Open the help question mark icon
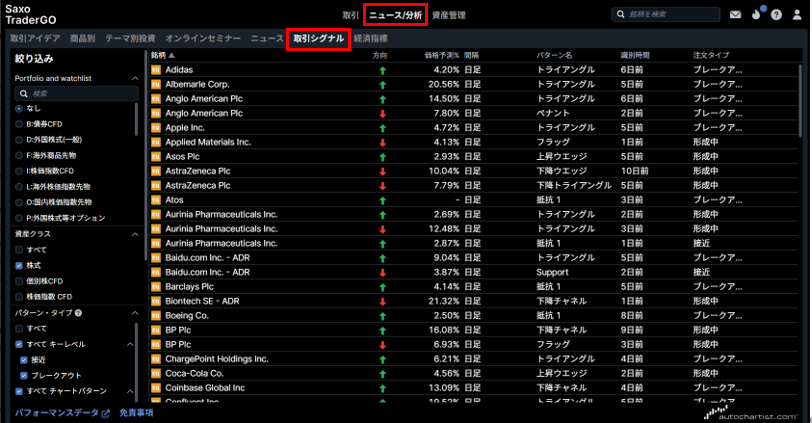 coord(776,14)
